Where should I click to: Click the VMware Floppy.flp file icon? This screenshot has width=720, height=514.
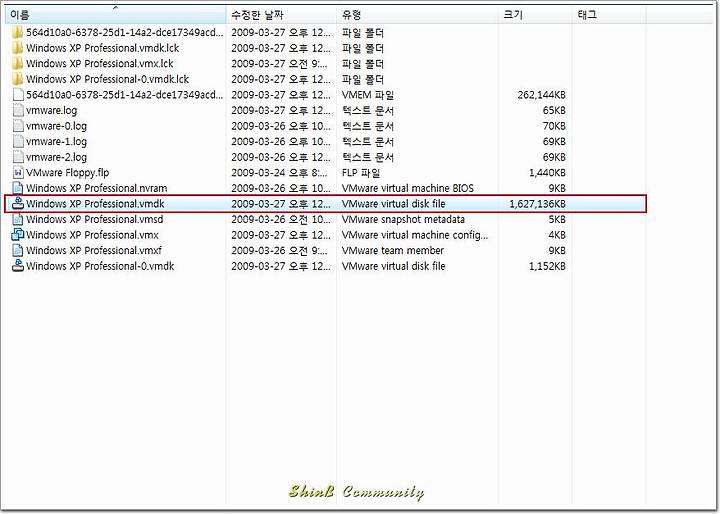click(x=18, y=173)
